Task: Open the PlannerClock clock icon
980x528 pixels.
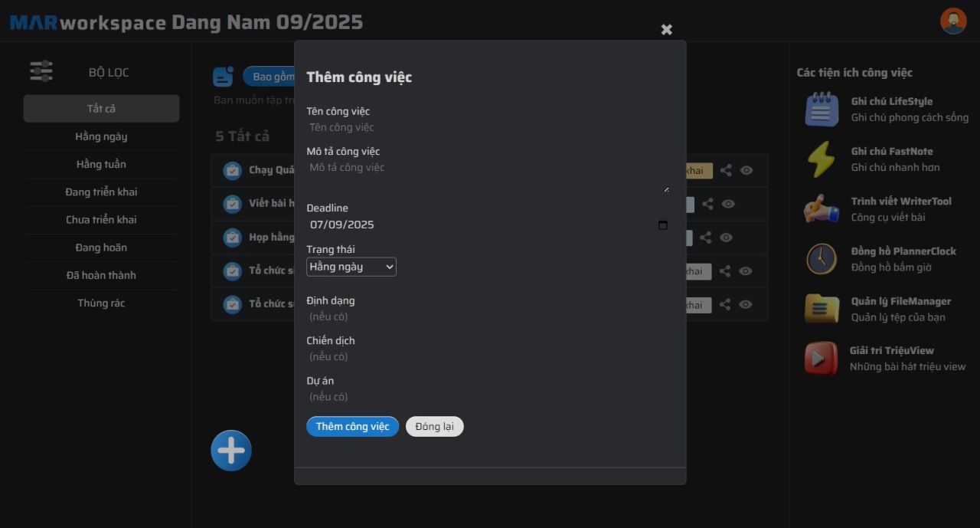Action: 822,258
